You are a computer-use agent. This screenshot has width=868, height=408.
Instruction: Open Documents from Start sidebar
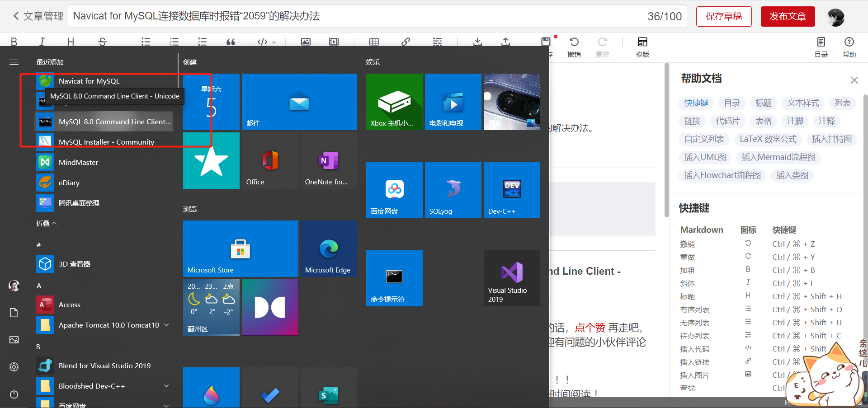tap(14, 313)
